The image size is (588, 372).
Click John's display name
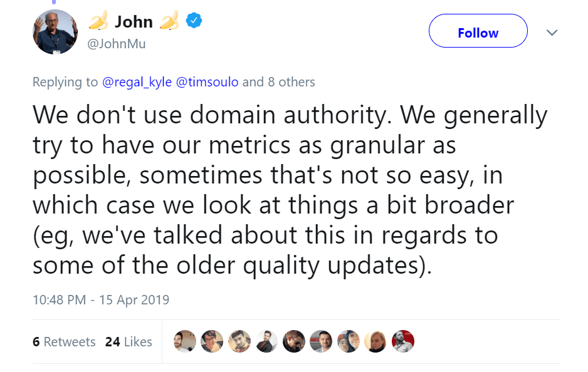click(x=132, y=21)
